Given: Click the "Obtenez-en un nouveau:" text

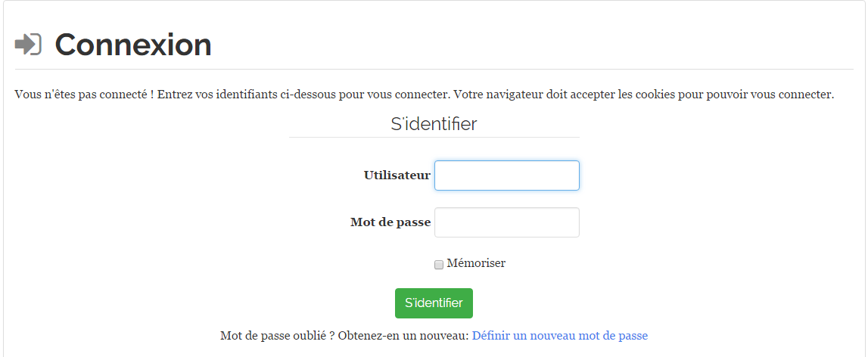Looking at the screenshot, I should click(x=403, y=336).
